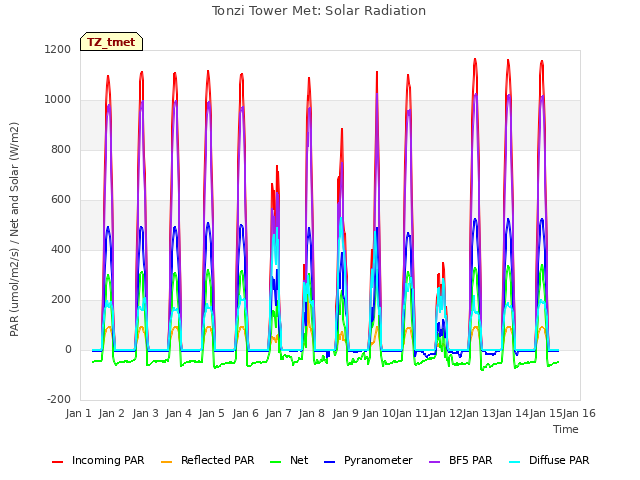
Task: Click the purple BF5 PAR color marker
Action: point(435,462)
